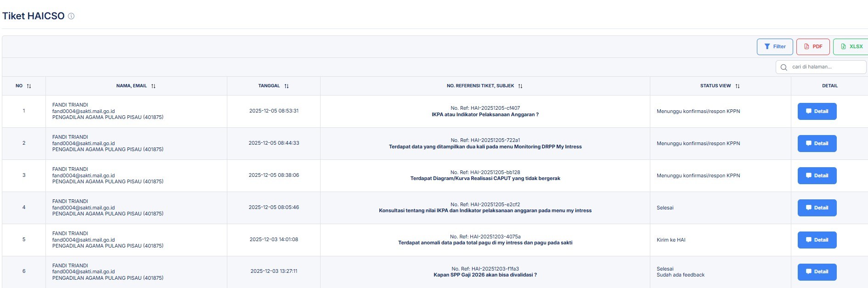
Task: Sort the table by Nama, Email
Action: (153, 86)
